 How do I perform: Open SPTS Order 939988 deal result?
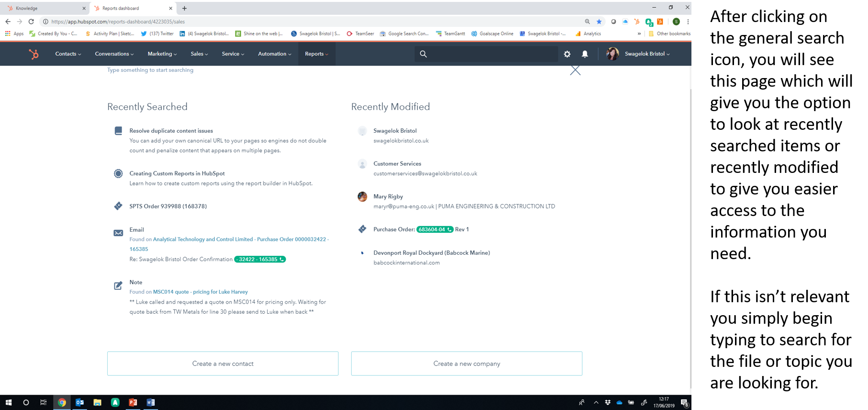168,206
